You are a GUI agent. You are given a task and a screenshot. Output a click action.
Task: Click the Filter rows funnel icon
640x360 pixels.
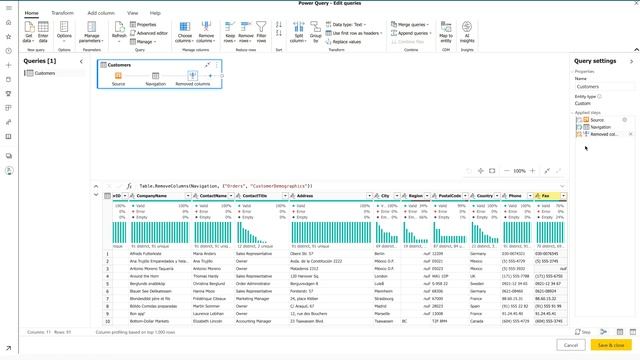click(261, 27)
